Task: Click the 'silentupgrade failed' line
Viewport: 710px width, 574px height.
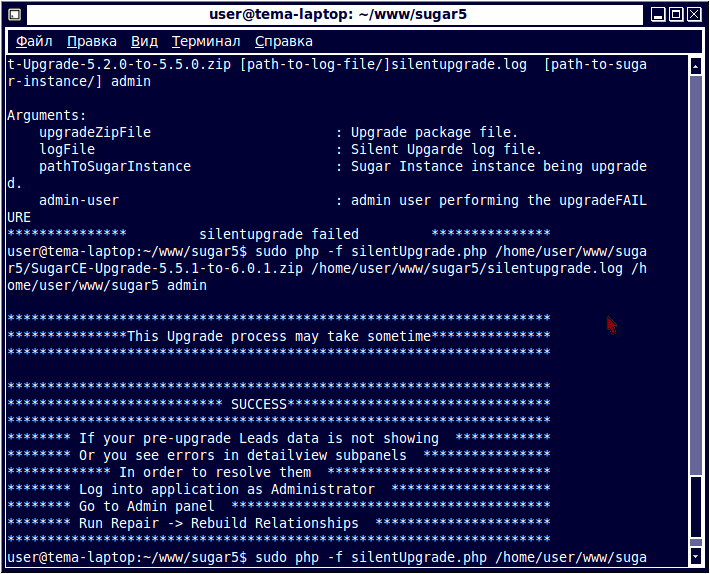Action: 278,234
